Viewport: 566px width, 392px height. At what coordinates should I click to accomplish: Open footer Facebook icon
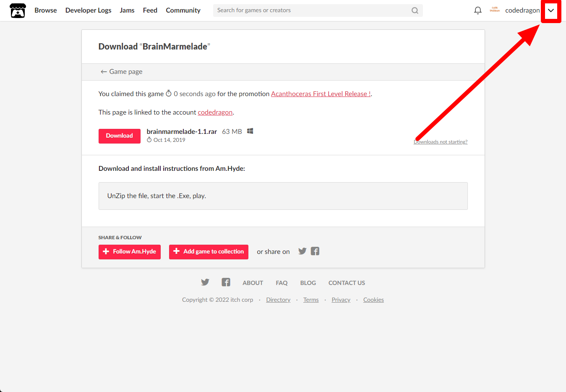(226, 282)
